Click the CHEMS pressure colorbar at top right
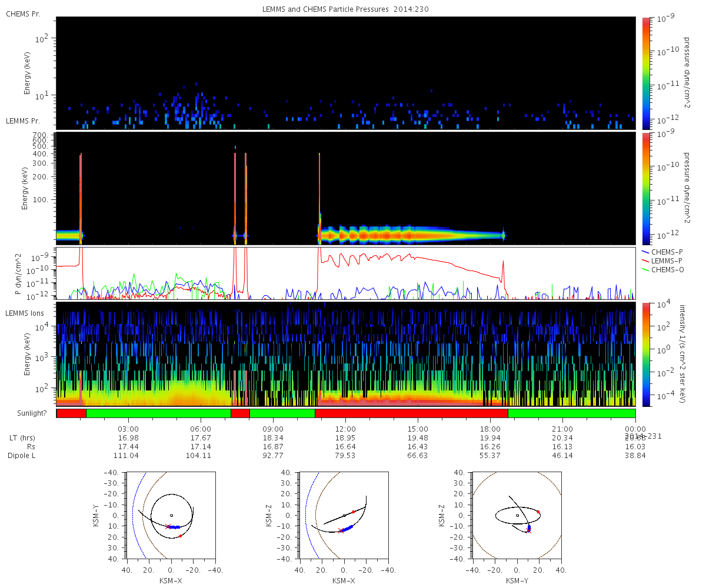 [646, 73]
